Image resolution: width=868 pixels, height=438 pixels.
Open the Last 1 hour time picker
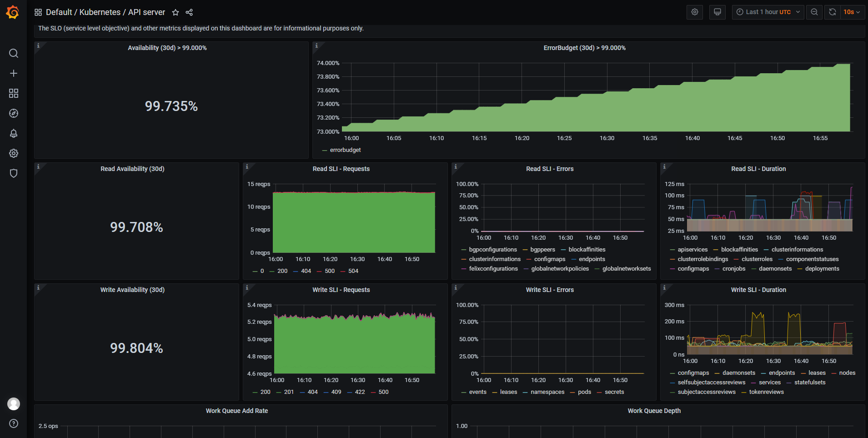coord(768,12)
